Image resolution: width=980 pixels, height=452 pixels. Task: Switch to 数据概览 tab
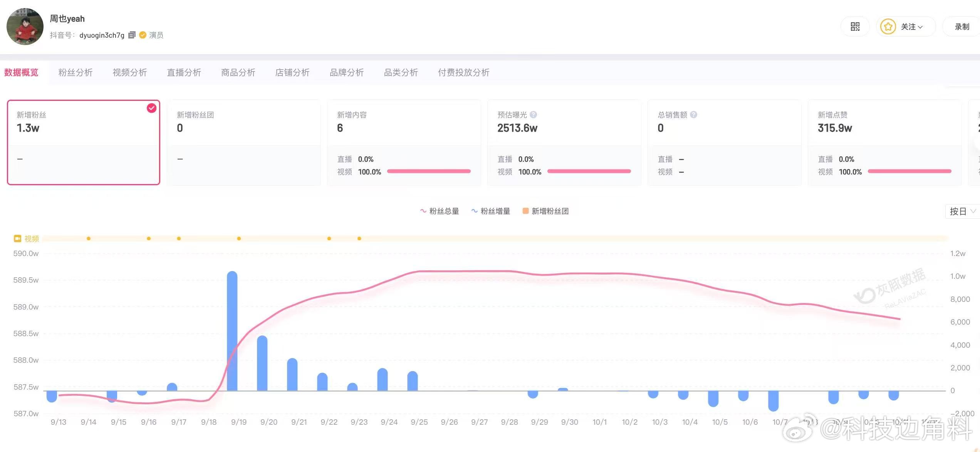tap(21, 72)
